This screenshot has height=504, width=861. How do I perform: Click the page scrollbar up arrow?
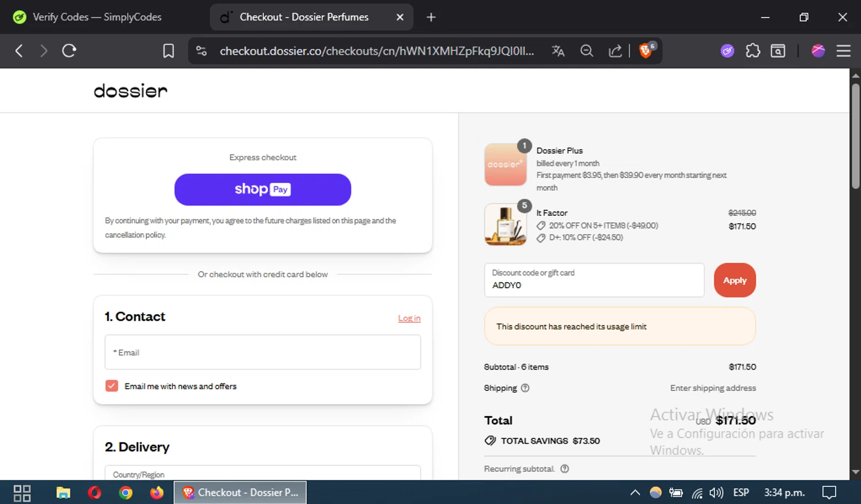[856, 76]
